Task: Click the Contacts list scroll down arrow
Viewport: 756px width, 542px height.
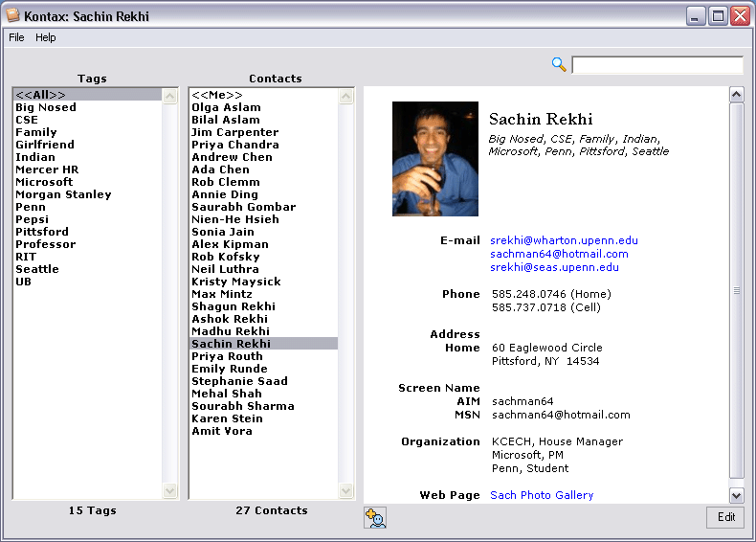Action: coord(346,491)
